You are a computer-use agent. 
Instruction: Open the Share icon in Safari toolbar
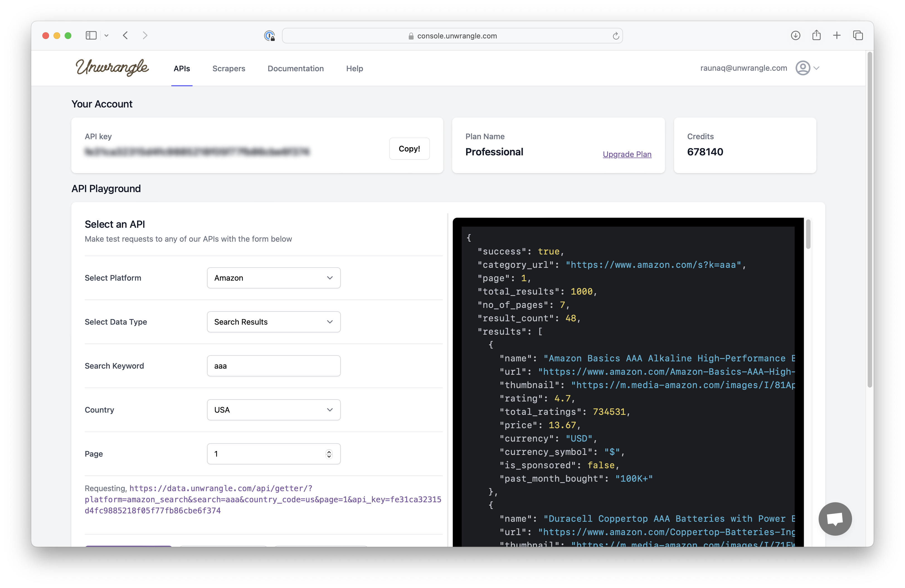pos(816,35)
